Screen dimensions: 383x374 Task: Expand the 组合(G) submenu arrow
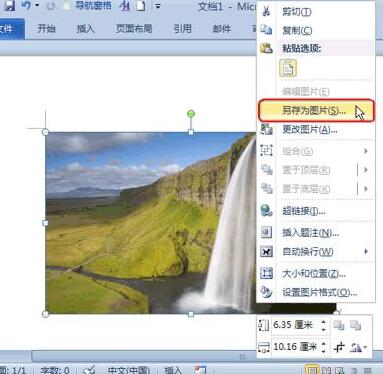[x=366, y=151]
